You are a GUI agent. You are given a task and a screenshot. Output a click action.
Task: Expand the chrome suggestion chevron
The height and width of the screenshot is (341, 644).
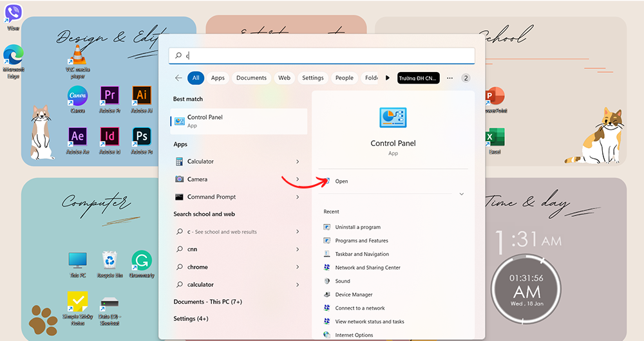[298, 267]
